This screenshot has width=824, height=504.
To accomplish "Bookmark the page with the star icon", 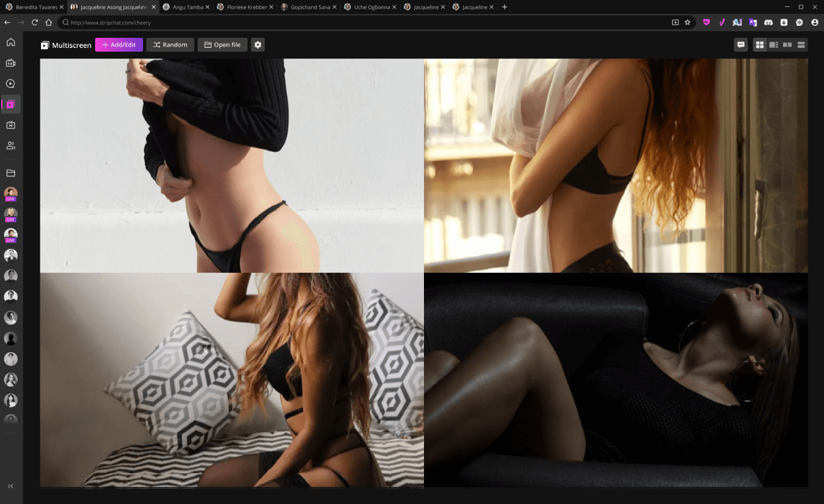I will 687,22.
